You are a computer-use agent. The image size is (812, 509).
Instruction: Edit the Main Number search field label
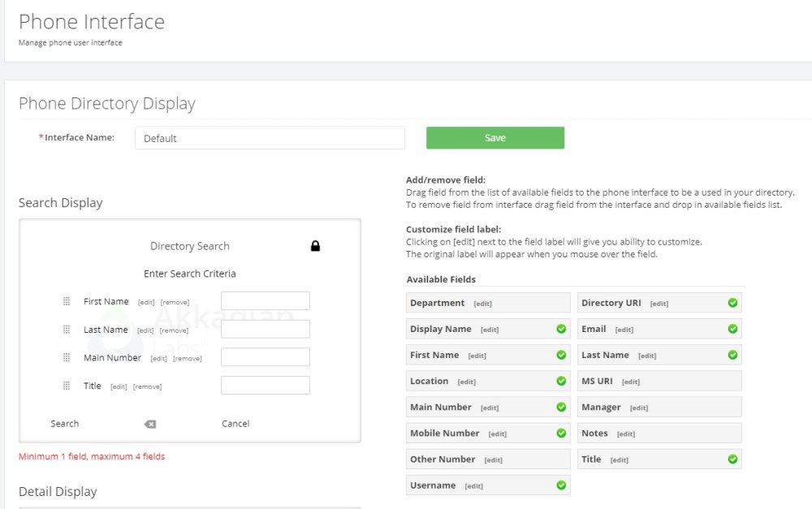(x=158, y=358)
